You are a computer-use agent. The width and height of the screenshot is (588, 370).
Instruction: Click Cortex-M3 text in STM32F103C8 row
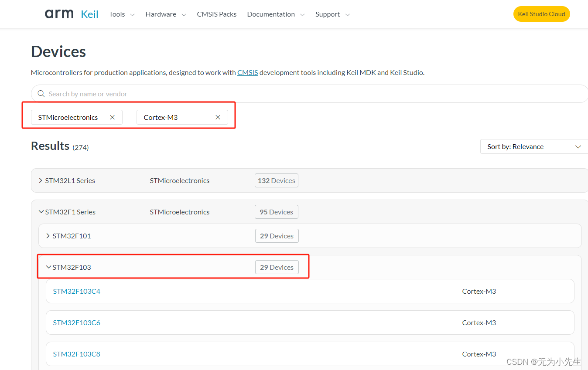tap(479, 354)
